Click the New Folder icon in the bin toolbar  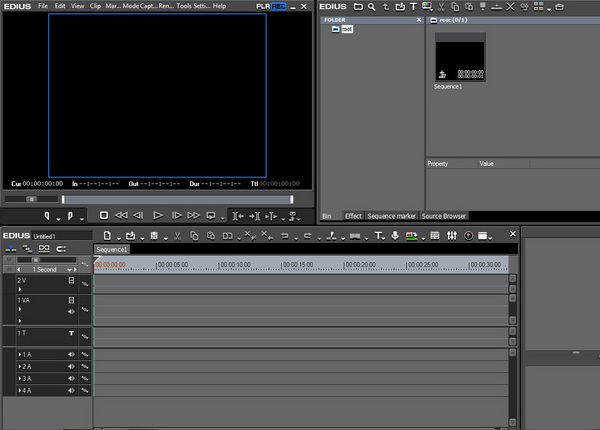[358, 7]
